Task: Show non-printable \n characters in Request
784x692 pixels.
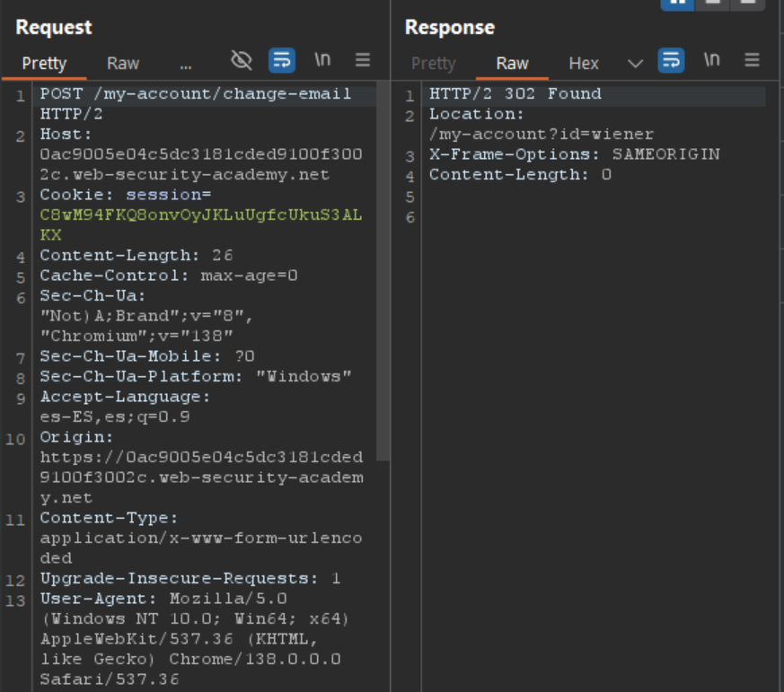Action: 322,60
